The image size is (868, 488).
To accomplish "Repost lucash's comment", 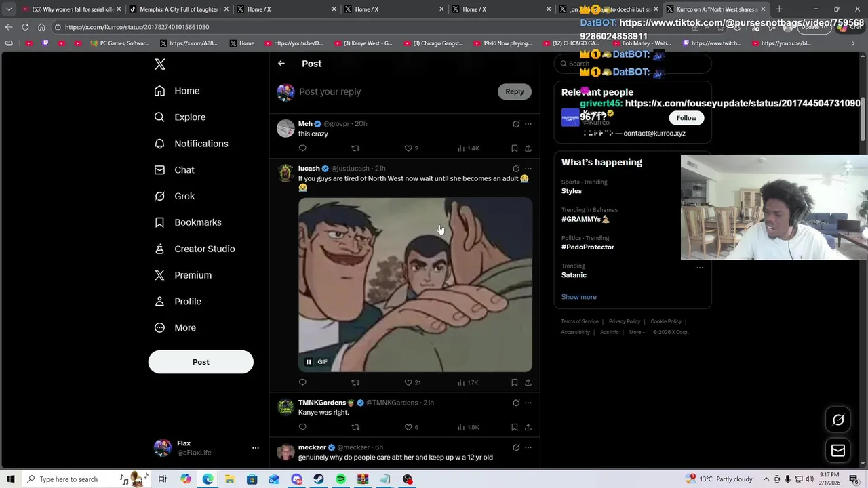I will pos(355,382).
